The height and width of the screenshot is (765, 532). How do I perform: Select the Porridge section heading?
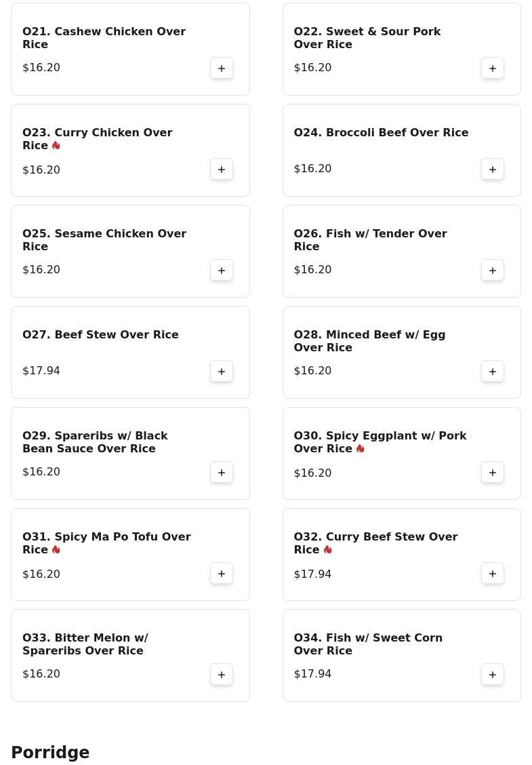click(50, 752)
